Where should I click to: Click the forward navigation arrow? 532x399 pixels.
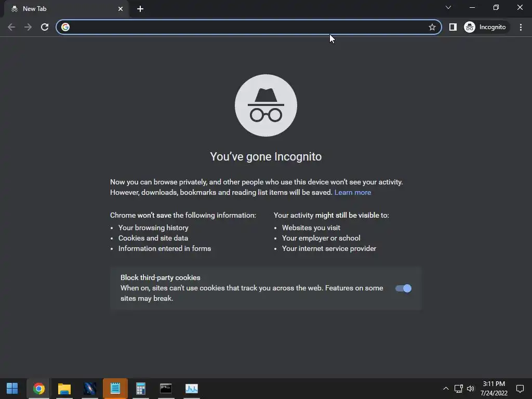tap(28, 27)
